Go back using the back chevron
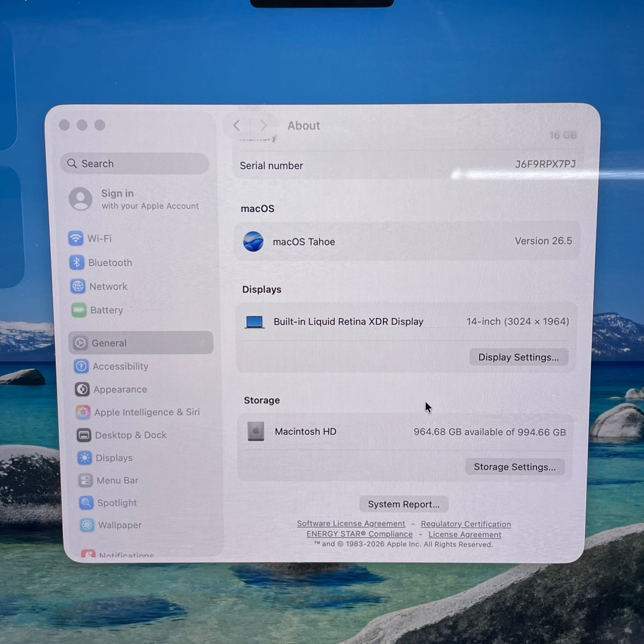Image resolution: width=644 pixels, height=644 pixels. [x=237, y=126]
